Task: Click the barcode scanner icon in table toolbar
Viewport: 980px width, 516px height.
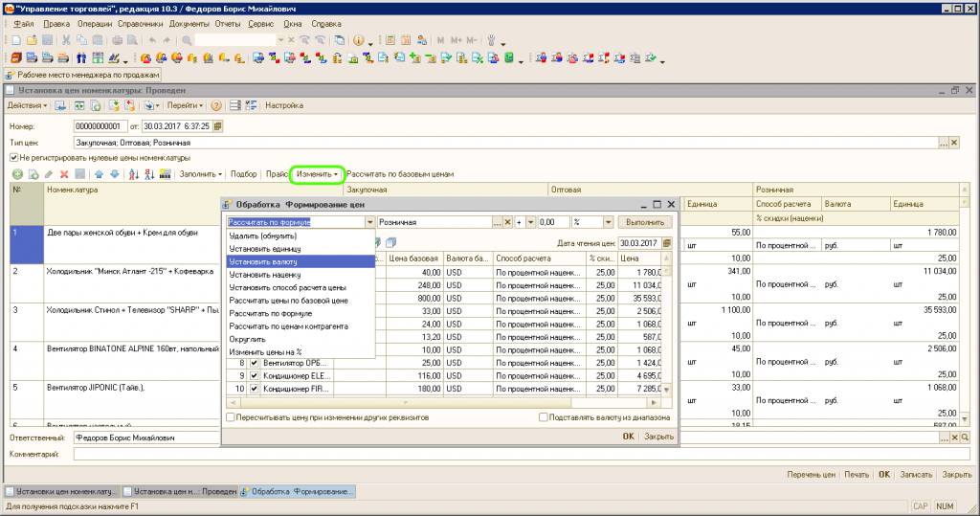Action: [165, 174]
